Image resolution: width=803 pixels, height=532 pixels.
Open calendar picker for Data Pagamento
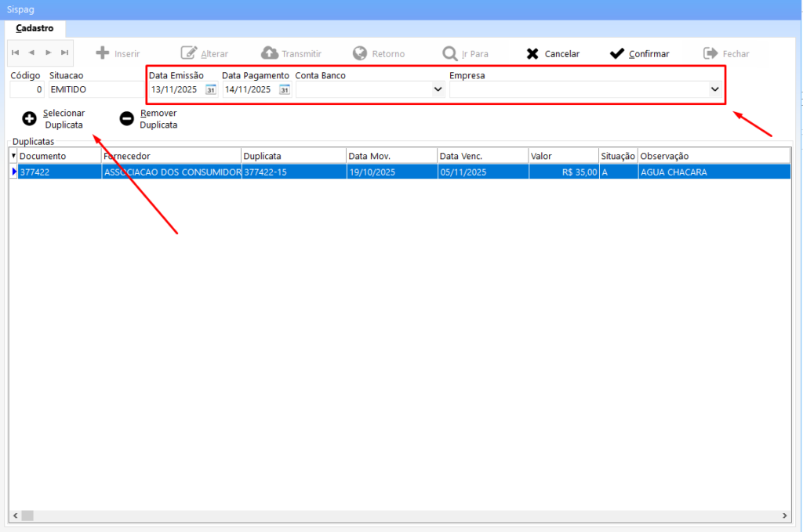click(x=285, y=89)
